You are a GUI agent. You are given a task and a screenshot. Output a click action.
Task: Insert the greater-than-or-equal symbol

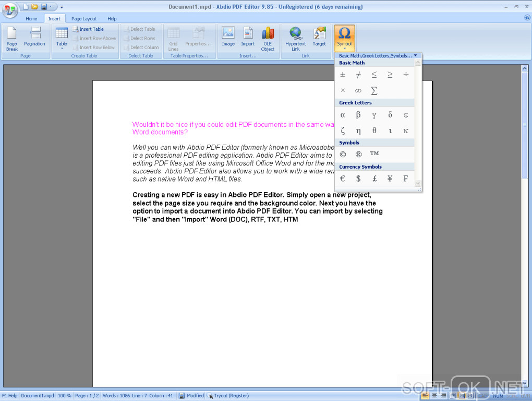click(390, 75)
